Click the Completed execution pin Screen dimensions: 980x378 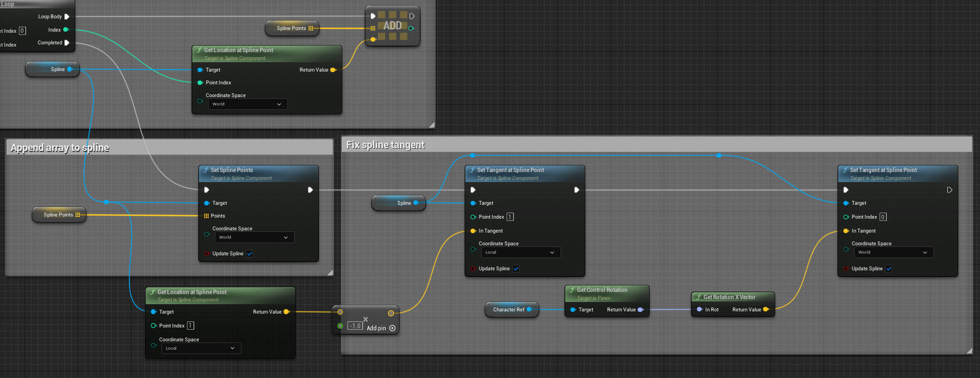coord(67,43)
